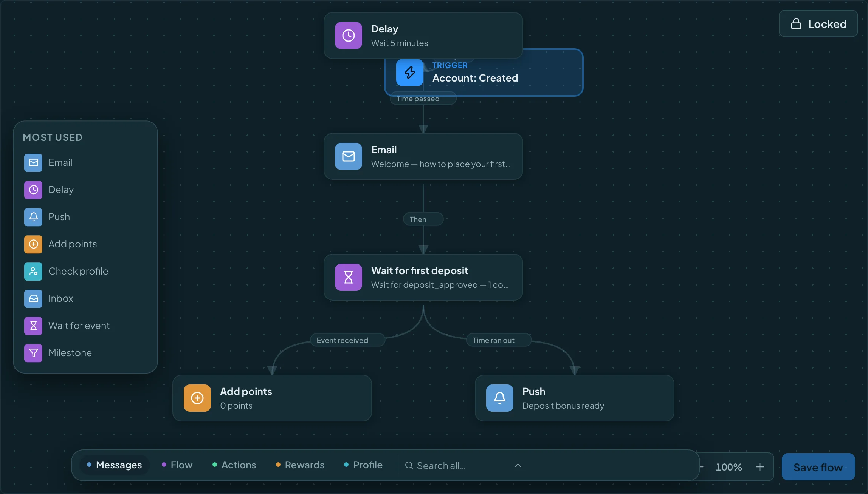Viewport: 868px width, 494px height.
Task: Click the envelope icon on Email node
Action: pos(349,156)
